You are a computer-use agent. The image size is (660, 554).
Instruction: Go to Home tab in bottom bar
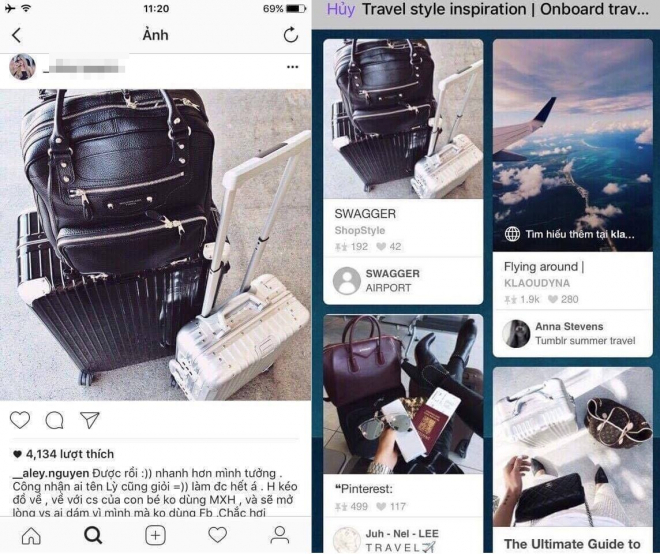pyautogui.click(x=31, y=535)
